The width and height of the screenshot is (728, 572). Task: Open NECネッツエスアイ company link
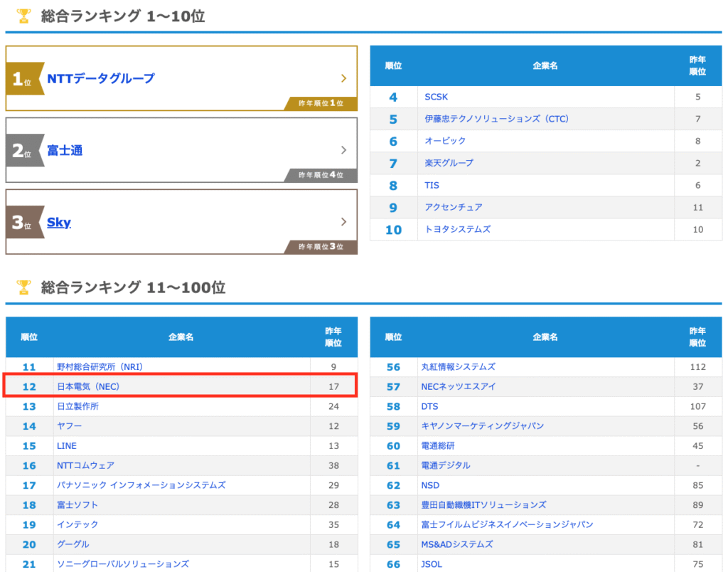pos(459,386)
